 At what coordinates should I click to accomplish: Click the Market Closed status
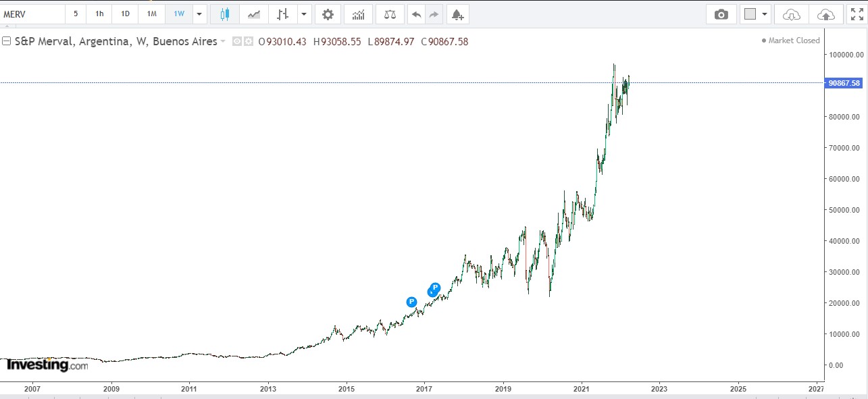(790, 41)
